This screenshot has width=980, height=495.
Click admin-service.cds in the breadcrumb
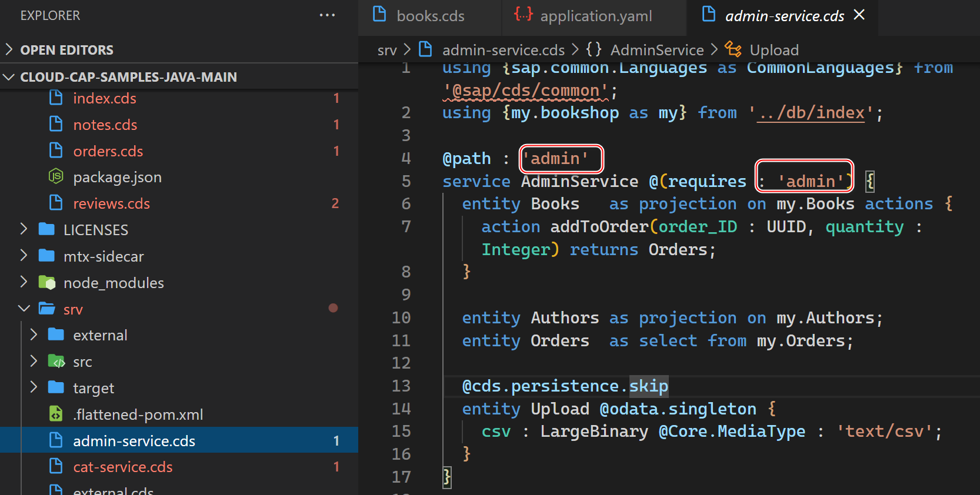coord(504,50)
